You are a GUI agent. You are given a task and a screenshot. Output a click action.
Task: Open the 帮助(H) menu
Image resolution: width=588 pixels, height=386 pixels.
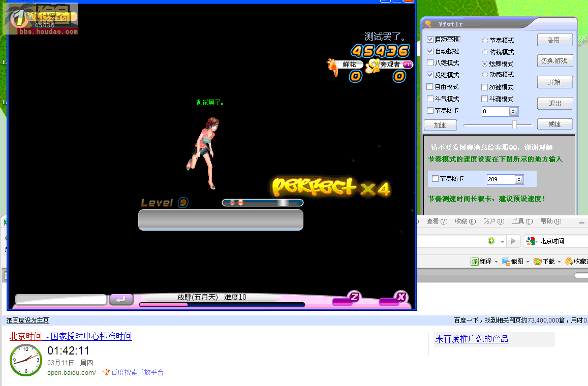click(551, 221)
